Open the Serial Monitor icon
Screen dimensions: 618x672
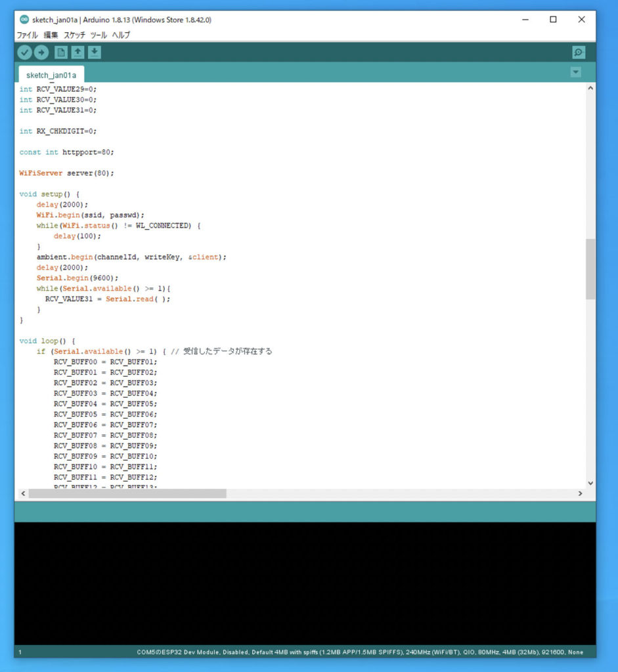pos(579,52)
